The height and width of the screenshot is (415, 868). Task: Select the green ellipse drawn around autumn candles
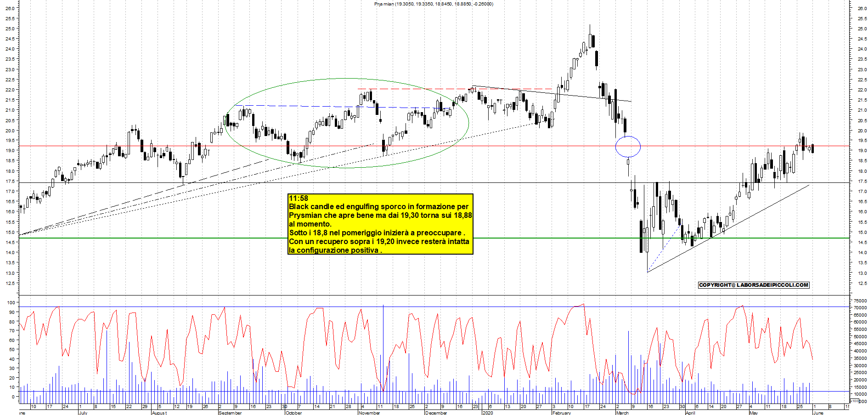click(x=347, y=123)
